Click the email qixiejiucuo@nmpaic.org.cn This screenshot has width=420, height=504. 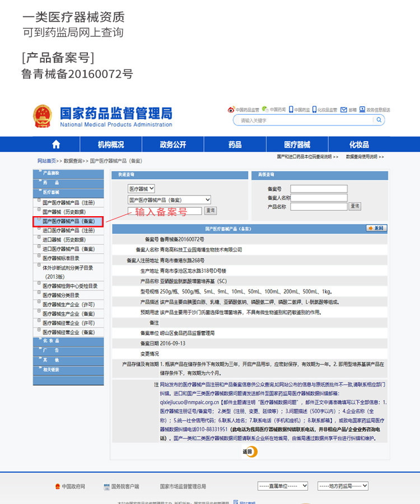189,403
